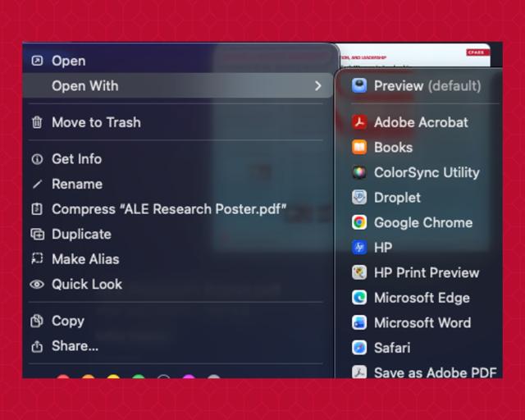
Task: Click the blue HP app icon
Action: 359,248
